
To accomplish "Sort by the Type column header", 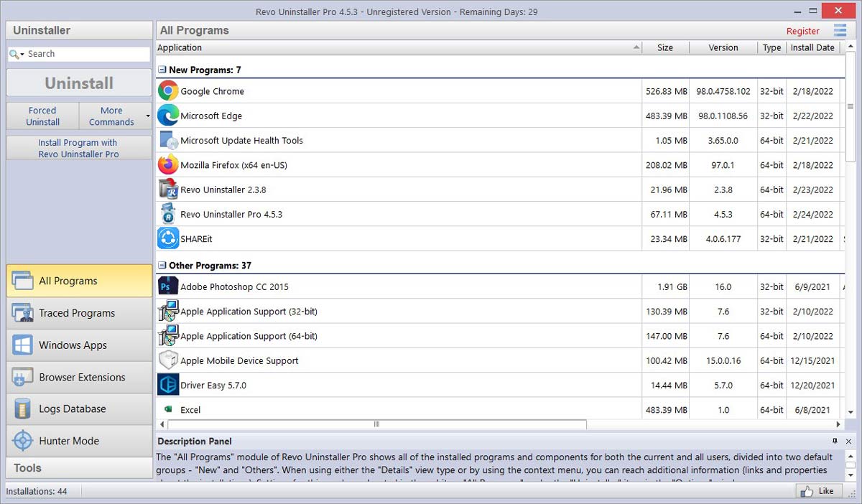I will click(772, 47).
